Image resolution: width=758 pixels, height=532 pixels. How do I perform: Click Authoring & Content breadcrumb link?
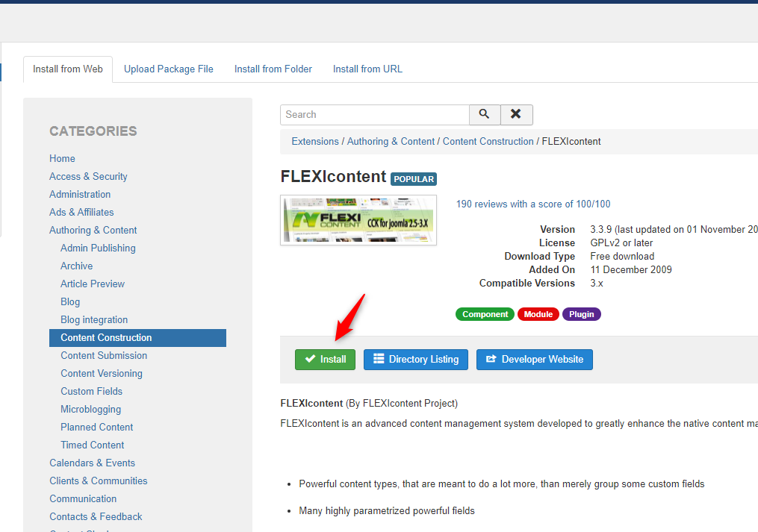[x=391, y=142]
